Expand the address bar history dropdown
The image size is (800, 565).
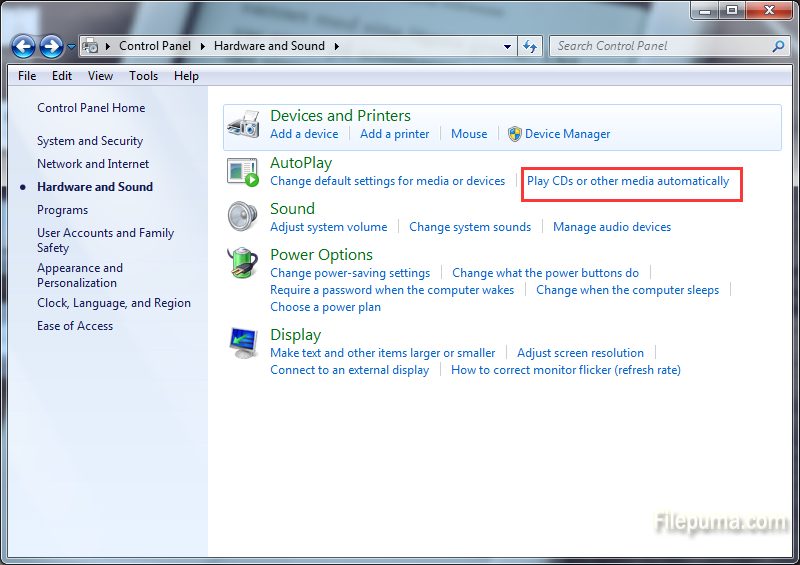point(507,46)
